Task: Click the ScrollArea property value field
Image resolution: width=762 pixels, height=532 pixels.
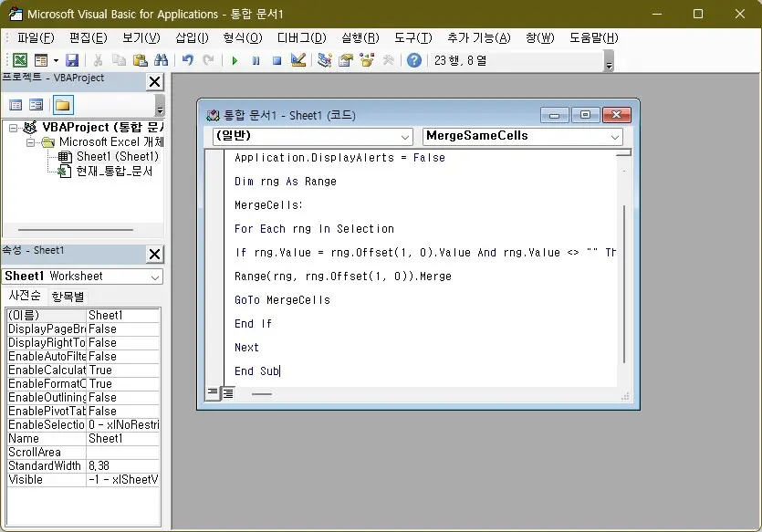Action: coord(123,452)
